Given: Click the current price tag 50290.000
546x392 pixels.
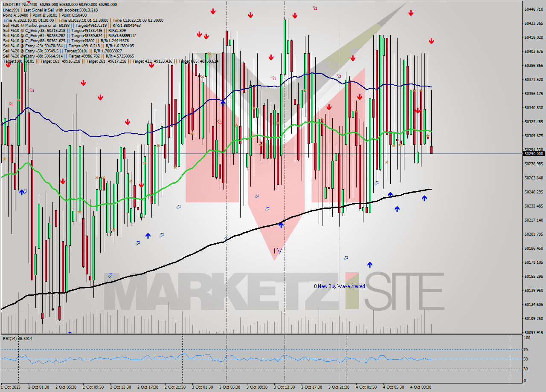Looking at the screenshot, I should (534, 153).
